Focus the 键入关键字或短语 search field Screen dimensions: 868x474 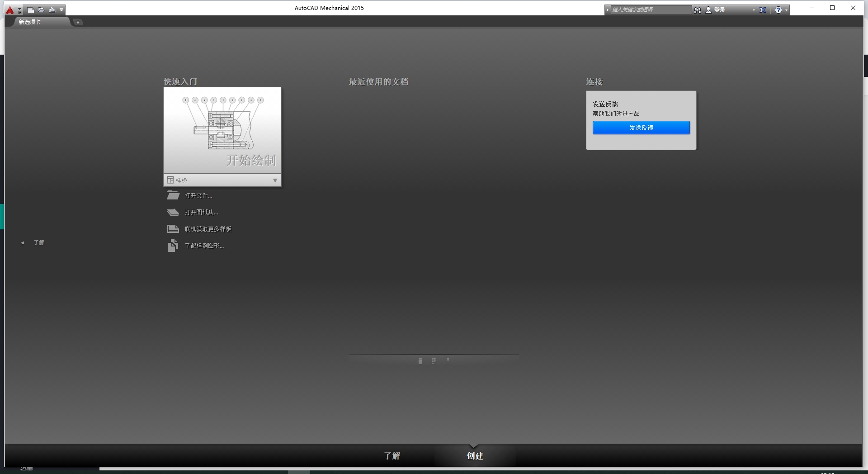tap(651, 9)
